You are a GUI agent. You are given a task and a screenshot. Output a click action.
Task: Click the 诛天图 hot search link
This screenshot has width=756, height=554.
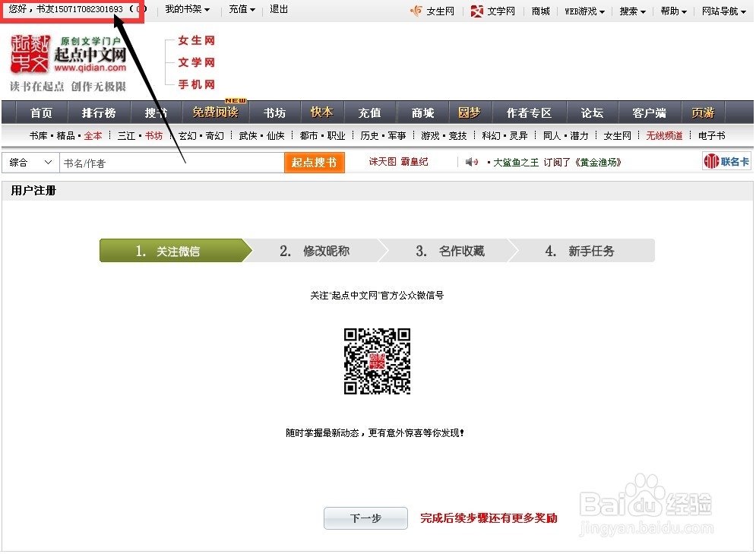click(x=382, y=162)
